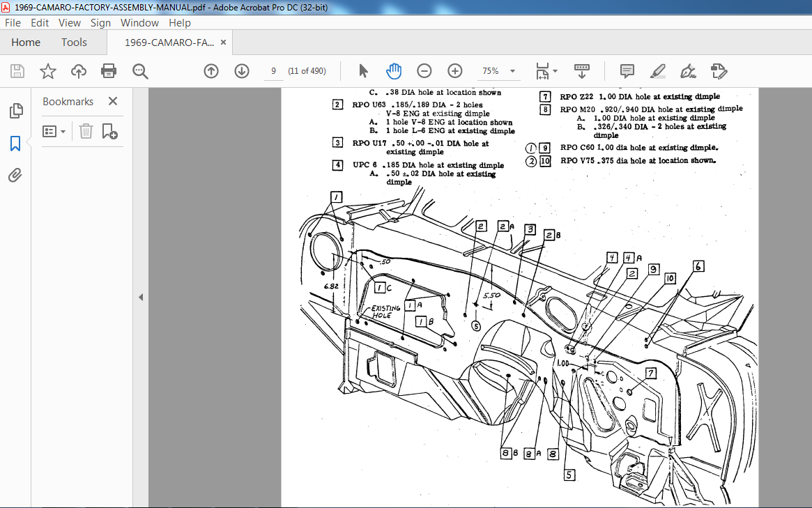Zoom in with the plus circle
The height and width of the screenshot is (508, 812).
point(454,71)
